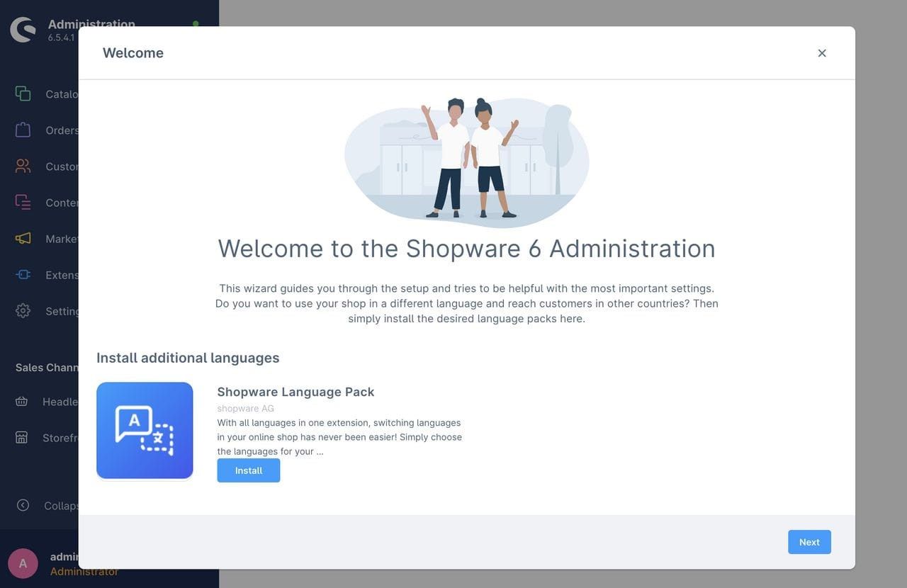Viewport: 907px width, 588px height.
Task: Click the admin user avatar
Action: tap(23, 563)
